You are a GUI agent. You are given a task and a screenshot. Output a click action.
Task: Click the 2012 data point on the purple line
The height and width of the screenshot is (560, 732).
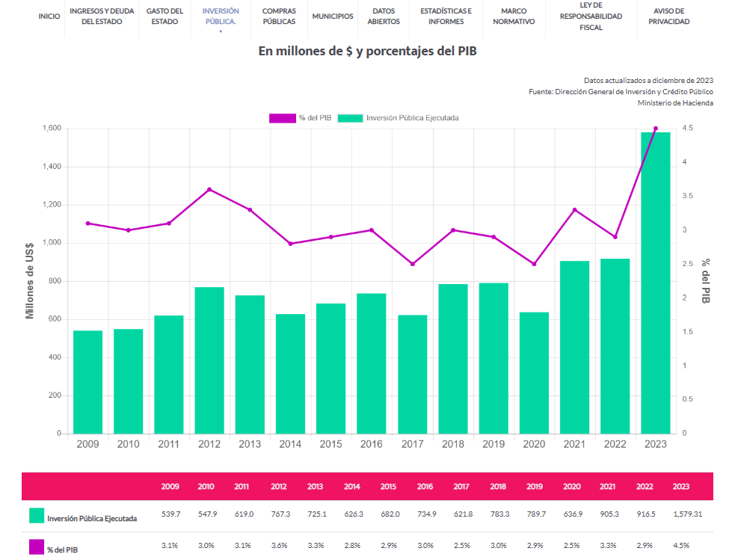pos(209,189)
